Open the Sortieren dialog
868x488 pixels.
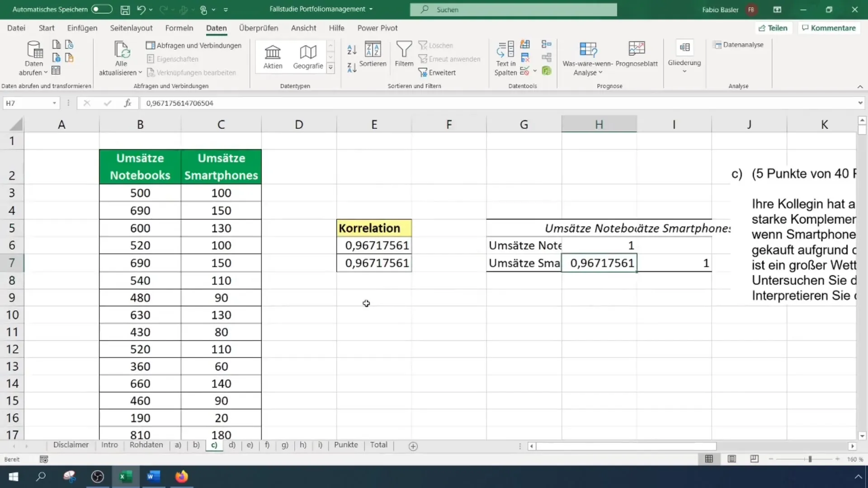[x=373, y=54]
